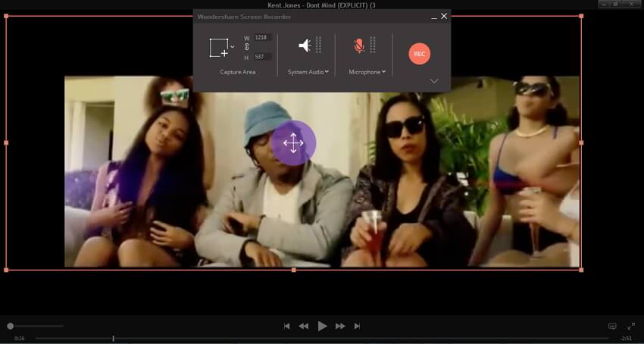Fast forward the video with double-right arrows
The width and height of the screenshot is (644, 344).
click(340, 327)
